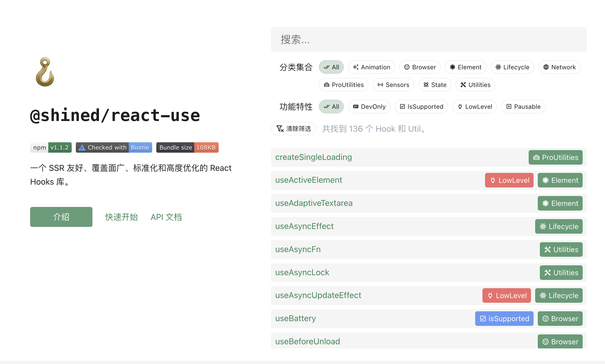This screenshot has height=364, width=605.
Task: Open the Checked with Biome badge
Action: (x=114, y=147)
